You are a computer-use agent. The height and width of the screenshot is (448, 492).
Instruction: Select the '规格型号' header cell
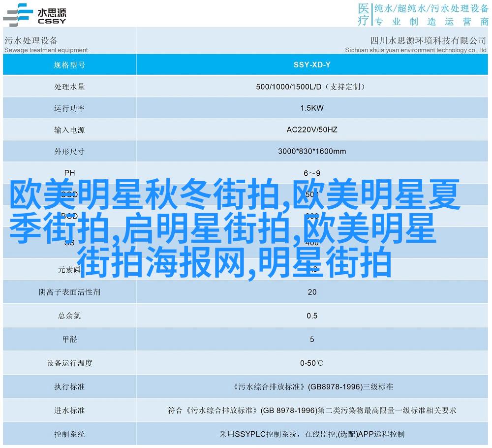pyautogui.click(x=69, y=65)
